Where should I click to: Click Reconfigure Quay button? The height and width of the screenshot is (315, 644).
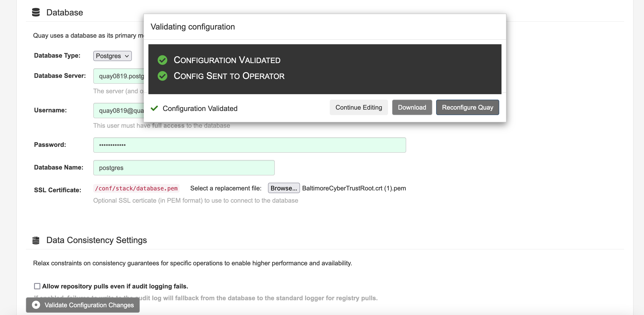(467, 108)
